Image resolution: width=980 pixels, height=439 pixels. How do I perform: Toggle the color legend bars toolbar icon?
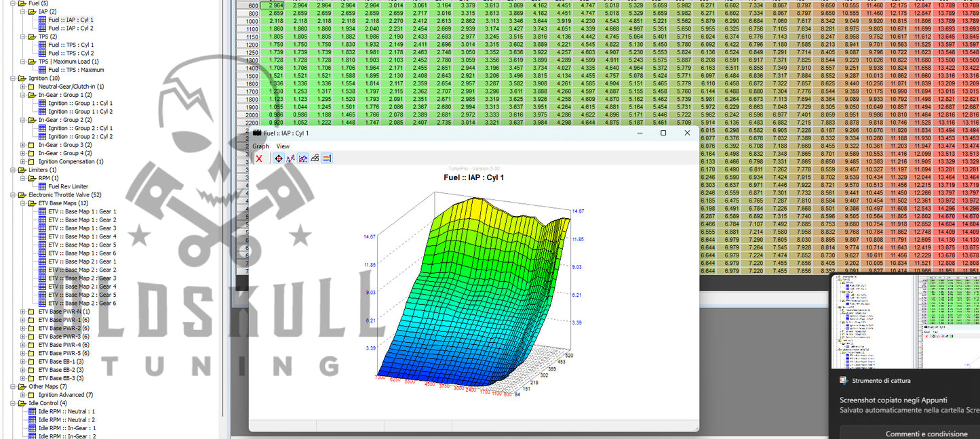[327, 159]
